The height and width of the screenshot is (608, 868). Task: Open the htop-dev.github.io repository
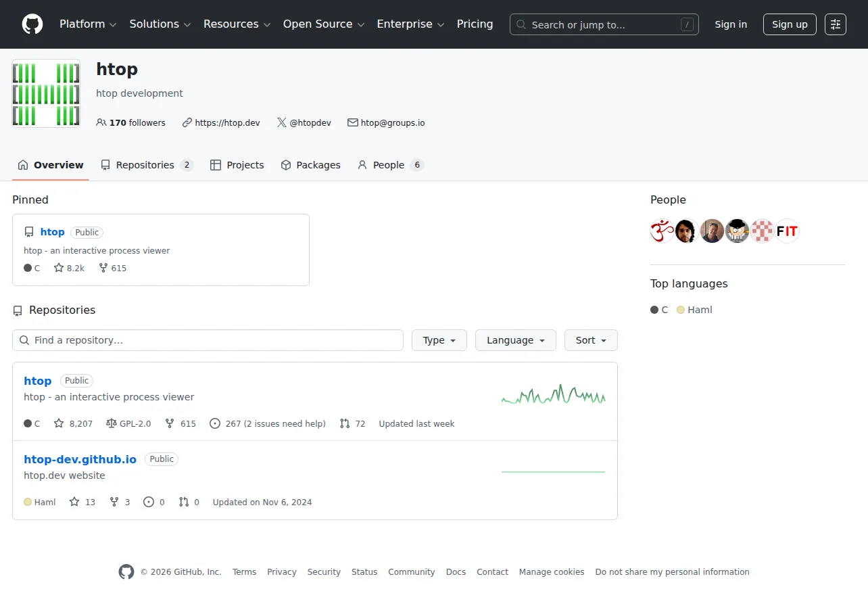(x=80, y=459)
